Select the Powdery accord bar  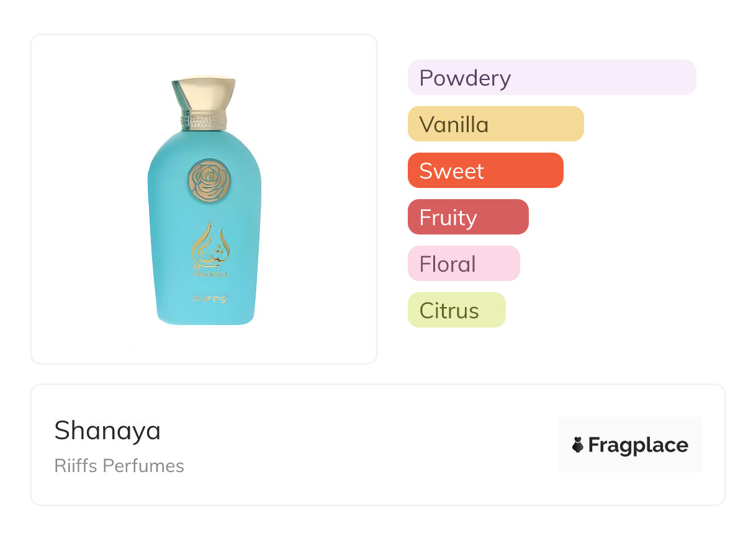[x=551, y=78]
